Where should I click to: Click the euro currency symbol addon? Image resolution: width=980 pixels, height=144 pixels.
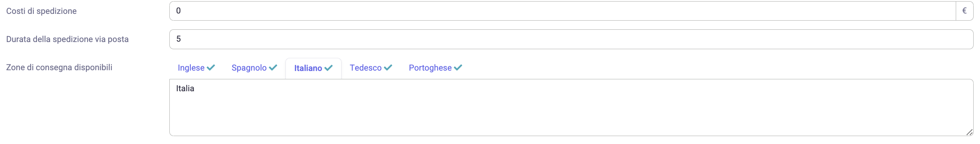coord(964,11)
